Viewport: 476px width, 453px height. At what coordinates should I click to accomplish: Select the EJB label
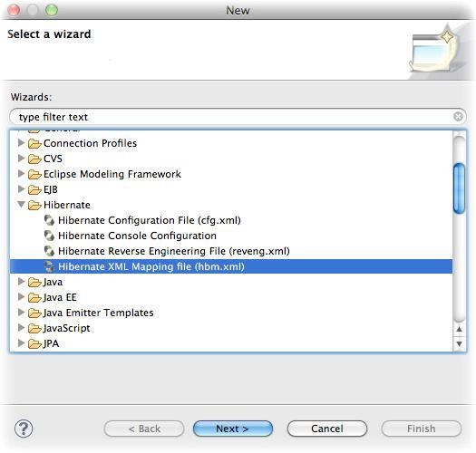click(51, 189)
